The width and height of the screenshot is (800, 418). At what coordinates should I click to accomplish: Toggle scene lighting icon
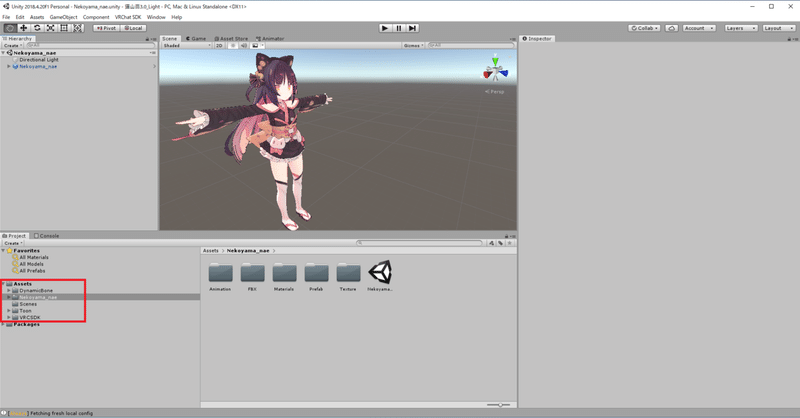tap(233, 45)
